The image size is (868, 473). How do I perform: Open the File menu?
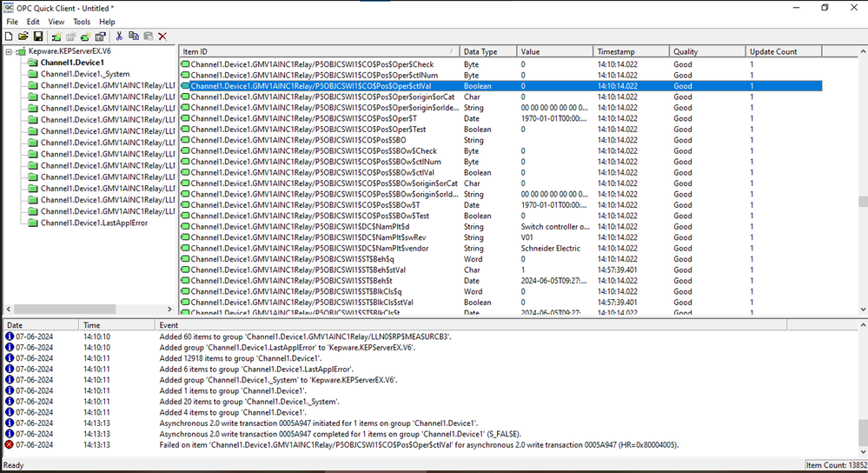(x=12, y=22)
